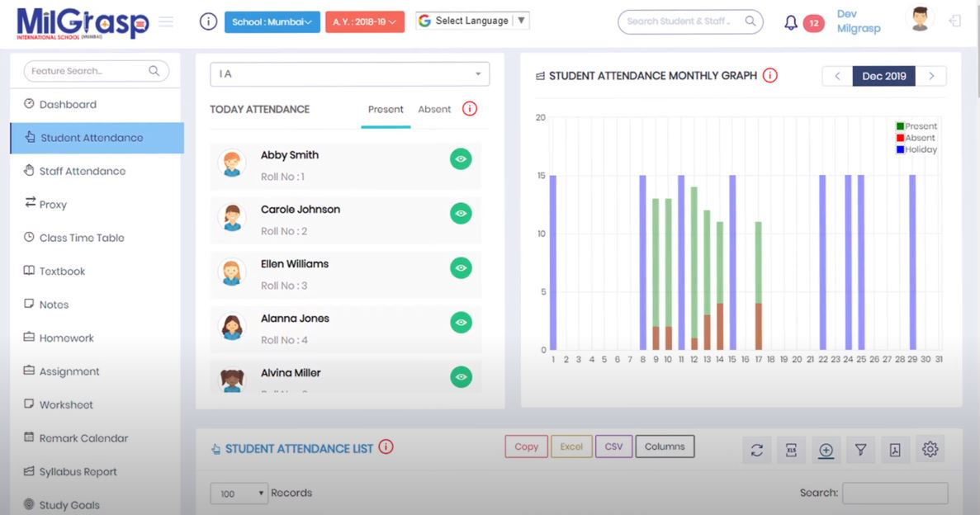The height and width of the screenshot is (515, 980).
Task: Toggle eye icon for Alvina Miller
Action: 461,377
